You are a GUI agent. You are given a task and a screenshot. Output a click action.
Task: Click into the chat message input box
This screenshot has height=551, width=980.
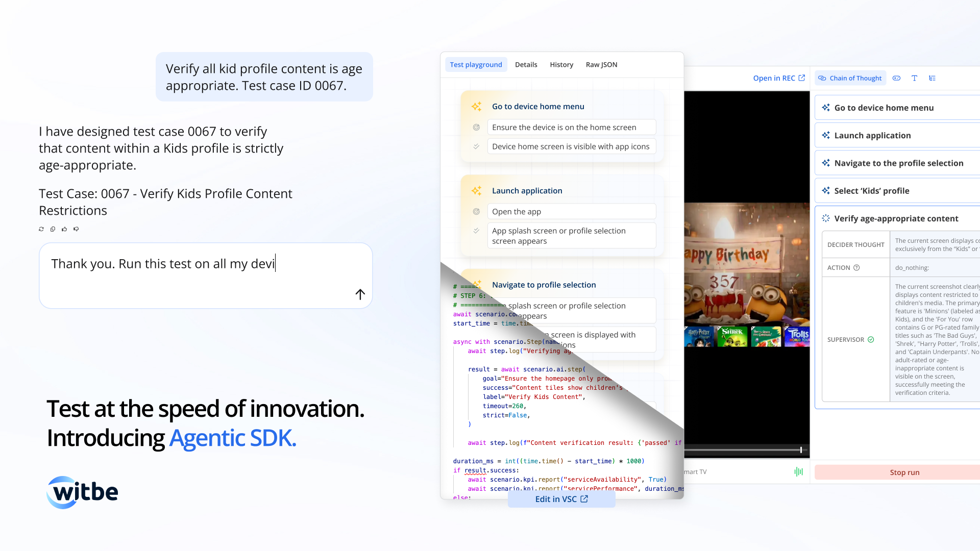coord(206,275)
